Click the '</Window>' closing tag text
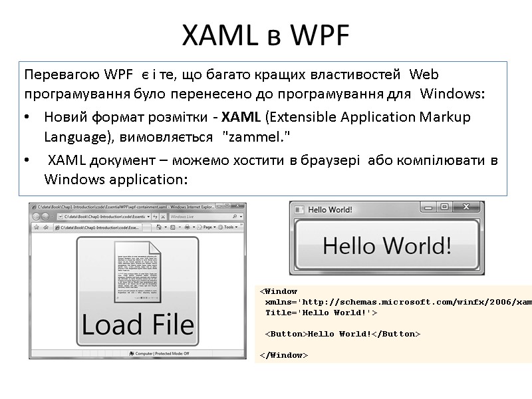This screenshot has height=399, width=532. 284,355
